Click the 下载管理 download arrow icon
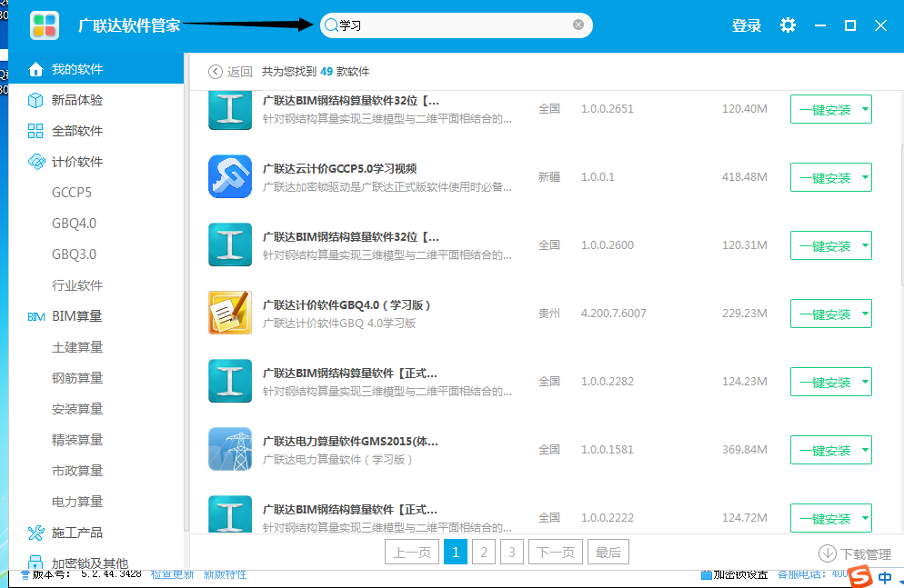The width and height of the screenshot is (904, 588). (x=828, y=553)
